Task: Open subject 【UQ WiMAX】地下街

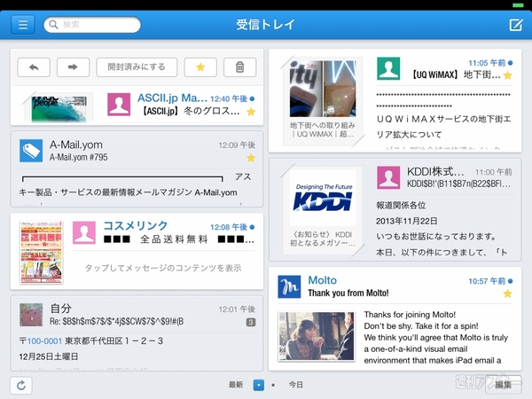Action: click(x=456, y=74)
